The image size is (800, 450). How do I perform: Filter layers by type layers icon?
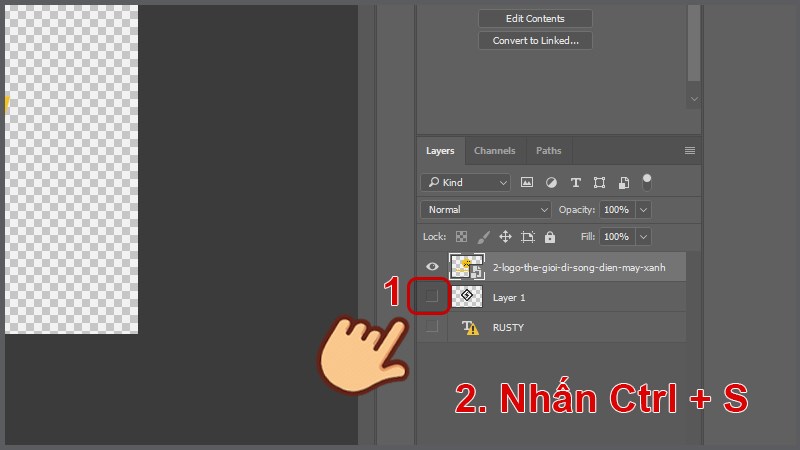[x=576, y=182]
